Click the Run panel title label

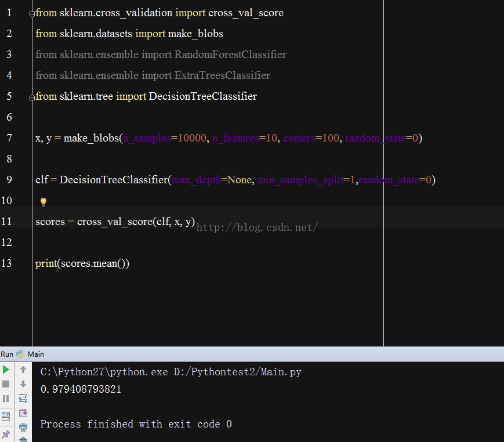click(7, 354)
